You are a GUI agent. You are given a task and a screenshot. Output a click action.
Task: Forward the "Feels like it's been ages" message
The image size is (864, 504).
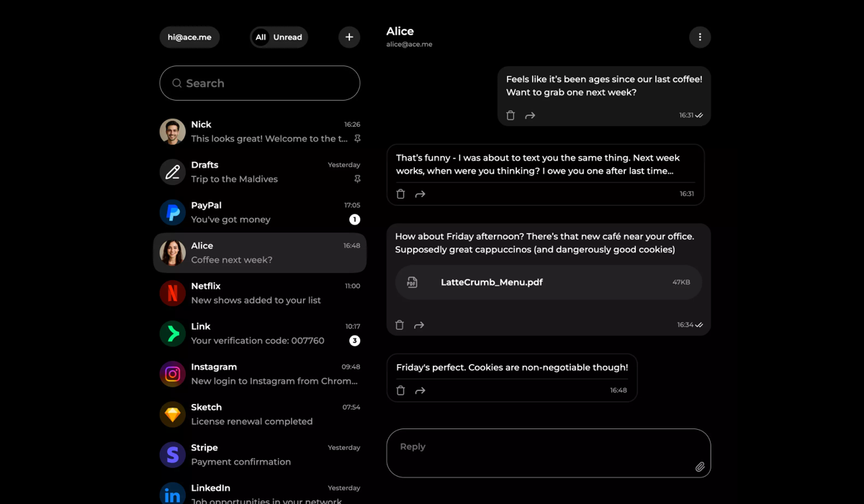click(530, 115)
